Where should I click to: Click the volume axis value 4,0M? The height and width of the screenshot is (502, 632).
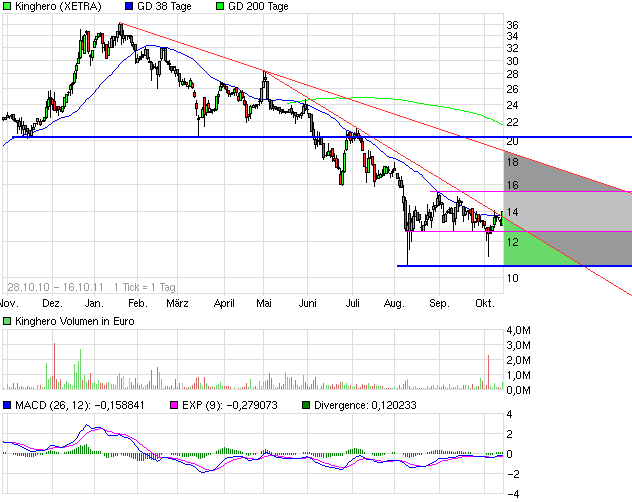[x=518, y=330]
